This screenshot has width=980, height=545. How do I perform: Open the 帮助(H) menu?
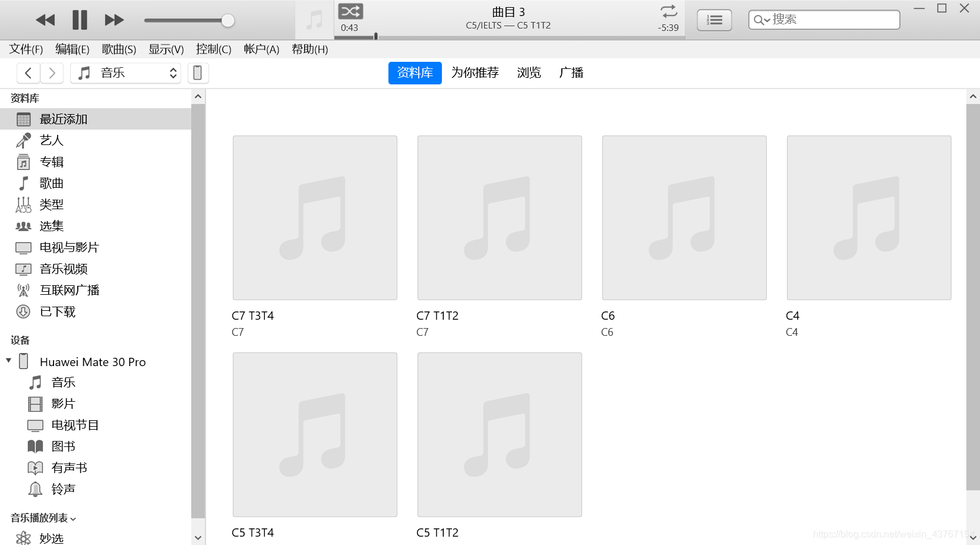point(309,49)
